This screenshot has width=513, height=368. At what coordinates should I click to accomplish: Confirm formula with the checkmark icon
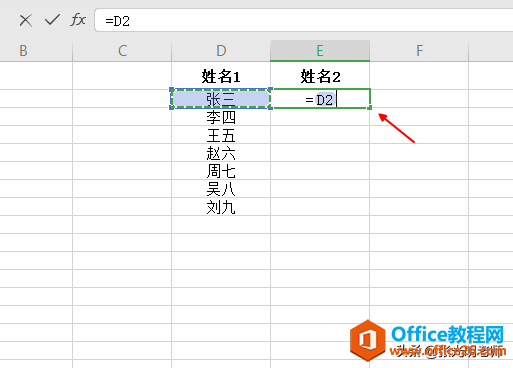point(52,20)
